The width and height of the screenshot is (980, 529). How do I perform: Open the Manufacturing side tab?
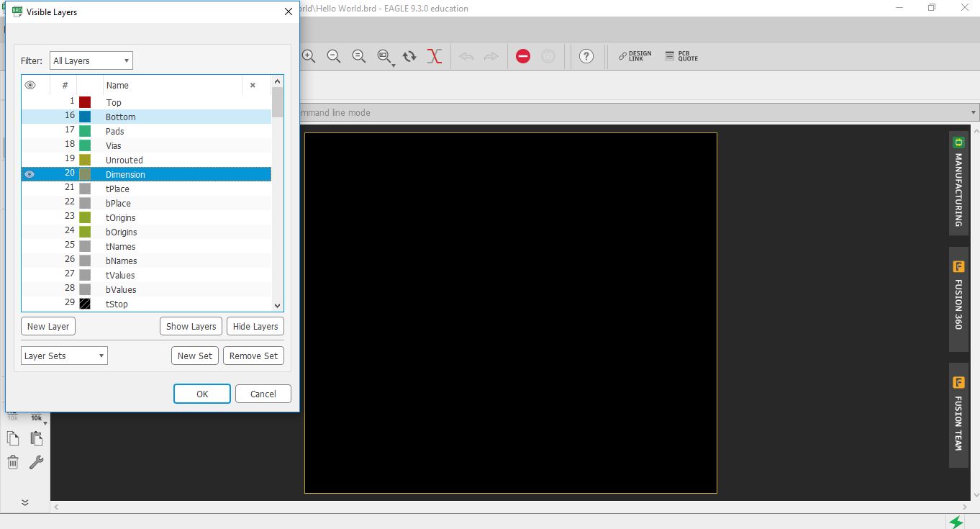click(958, 183)
